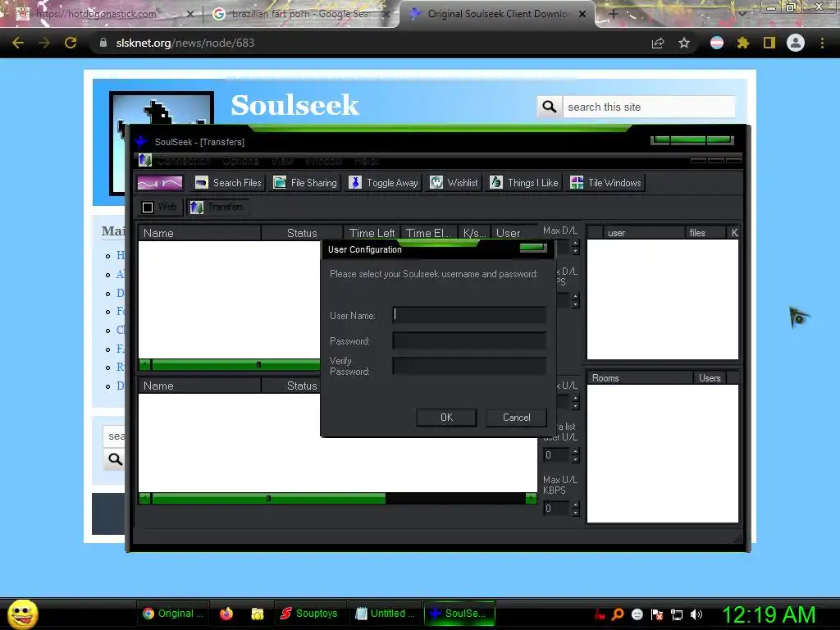
Task: Switch to Souptoys taskbar item
Action: coord(309,614)
